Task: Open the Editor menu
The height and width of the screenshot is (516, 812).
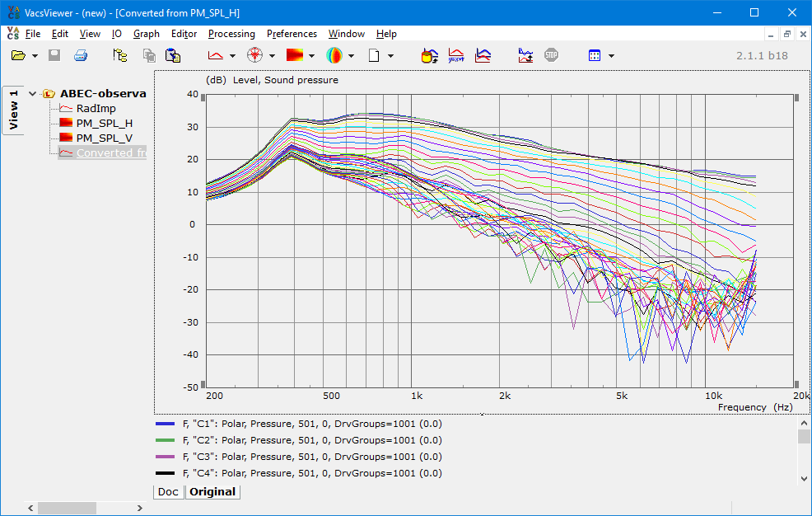Action: tap(184, 34)
